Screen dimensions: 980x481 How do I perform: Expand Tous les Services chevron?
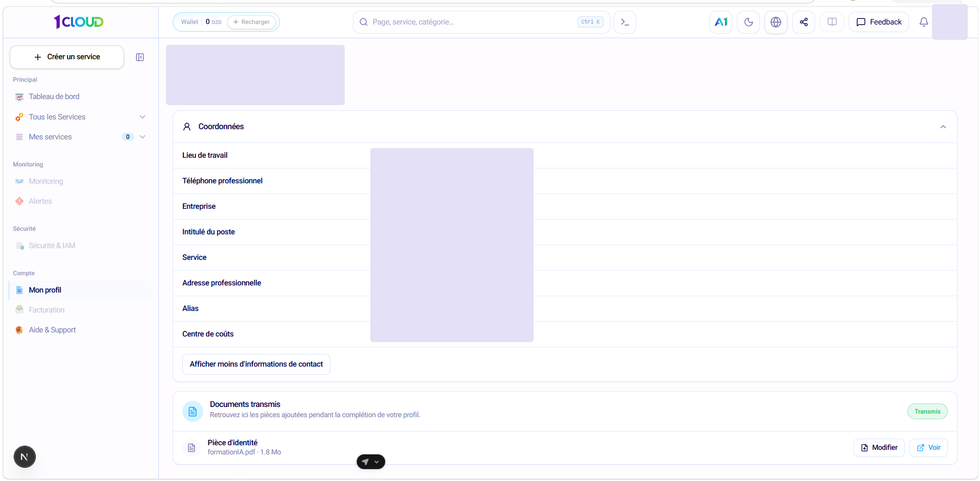142,117
